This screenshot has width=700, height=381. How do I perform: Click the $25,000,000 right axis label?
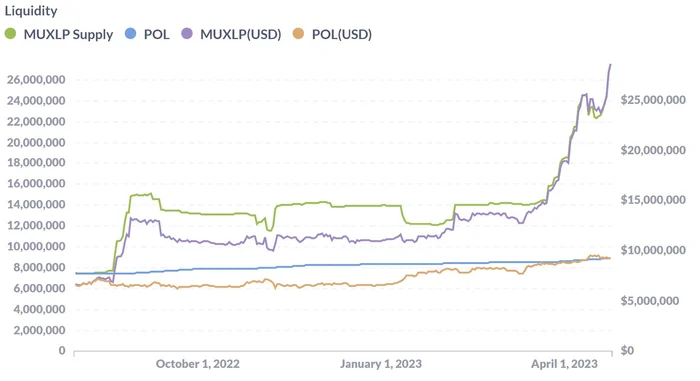click(653, 100)
